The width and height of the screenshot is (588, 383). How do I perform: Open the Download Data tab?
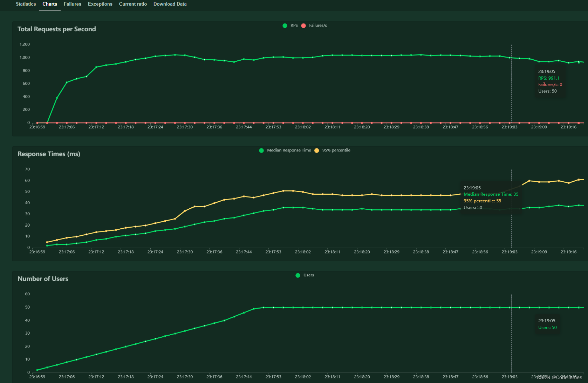pyautogui.click(x=170, y=4)
